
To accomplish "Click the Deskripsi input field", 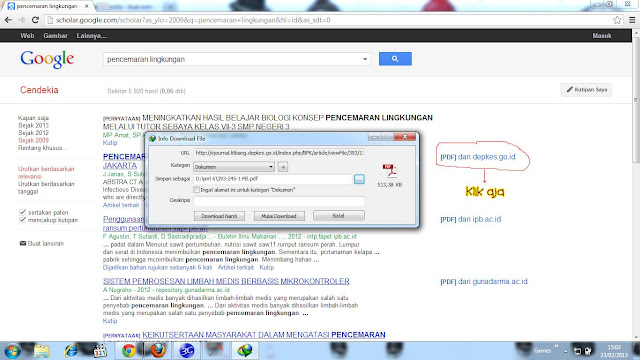I will click(279, 201).
